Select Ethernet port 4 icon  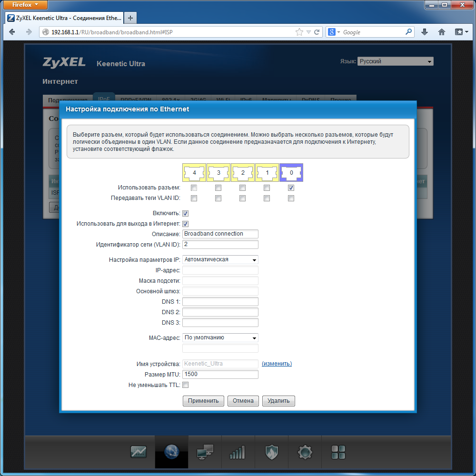coord(194,173)
